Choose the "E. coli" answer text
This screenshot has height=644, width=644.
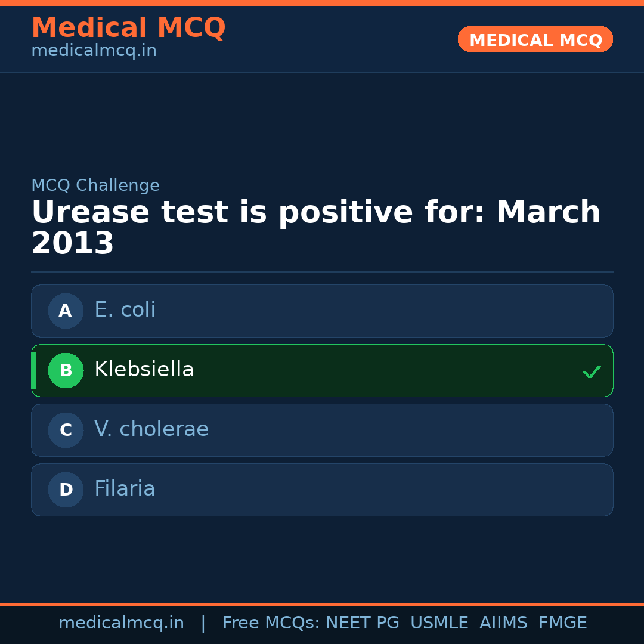[125, 310]
